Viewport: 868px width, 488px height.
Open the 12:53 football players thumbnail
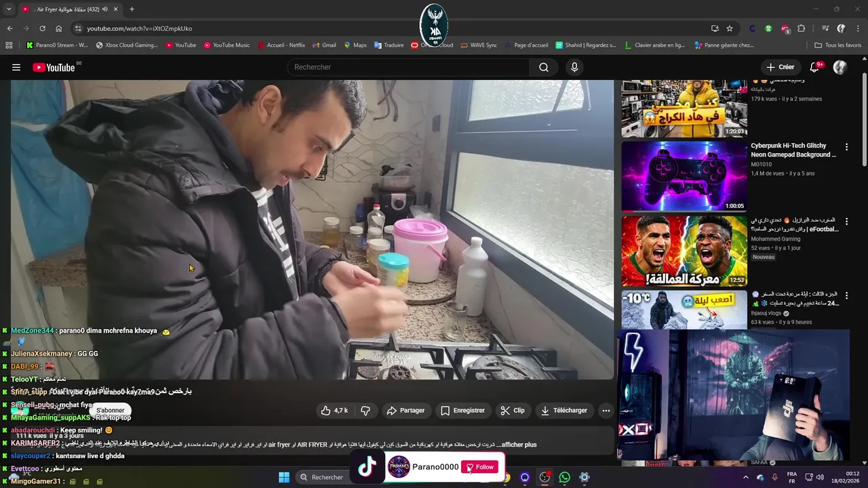(x=684, y=251)
